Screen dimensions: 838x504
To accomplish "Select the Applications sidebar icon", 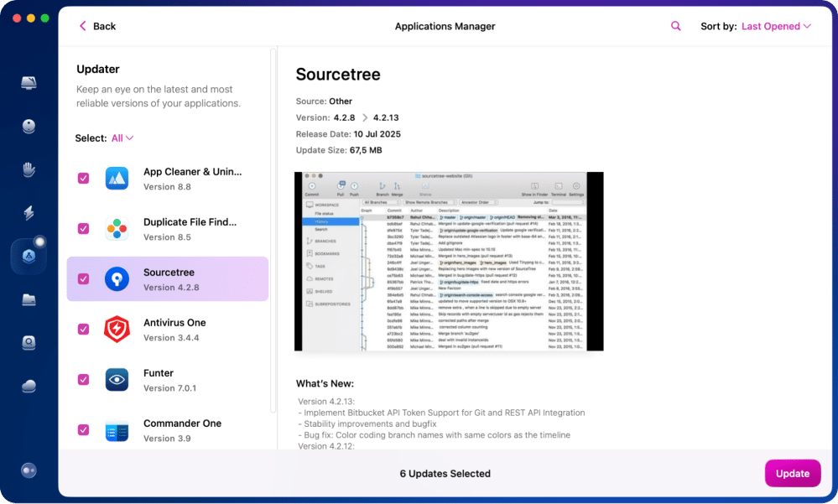I will (29, 256).
